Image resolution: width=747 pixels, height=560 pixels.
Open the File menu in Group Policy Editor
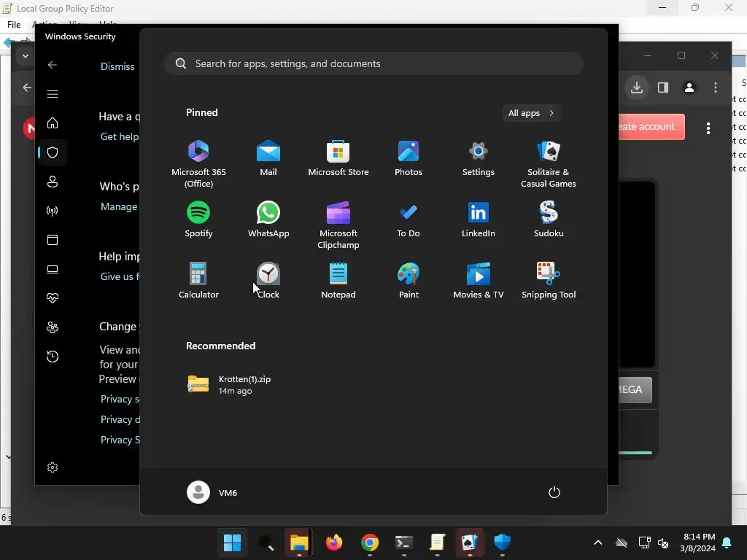click(x=14, y=24)
